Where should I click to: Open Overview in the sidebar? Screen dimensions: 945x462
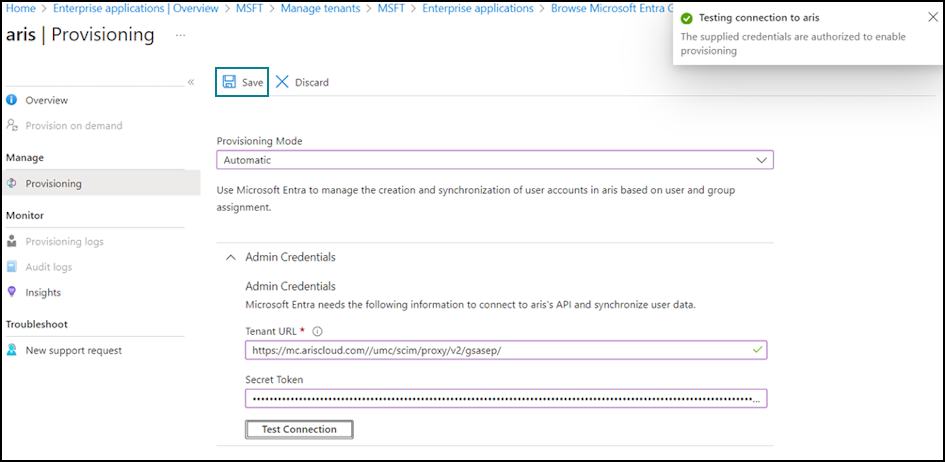tap(46, 100)
